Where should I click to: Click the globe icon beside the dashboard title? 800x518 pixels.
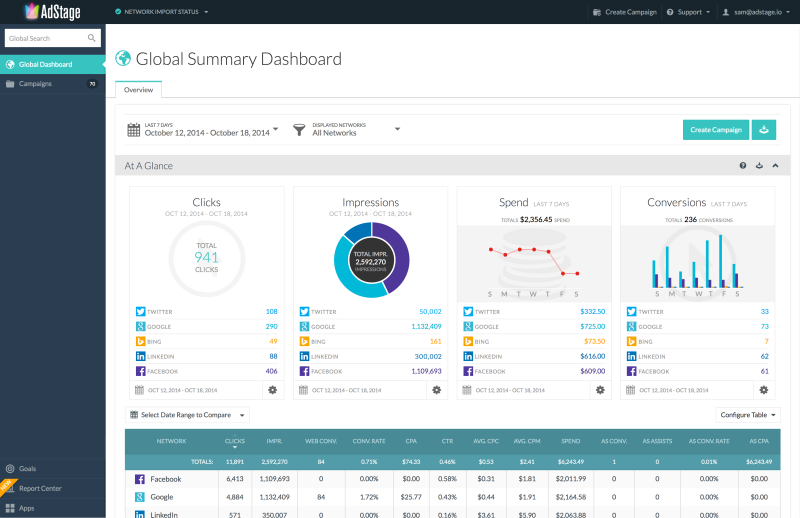(123, 59)
